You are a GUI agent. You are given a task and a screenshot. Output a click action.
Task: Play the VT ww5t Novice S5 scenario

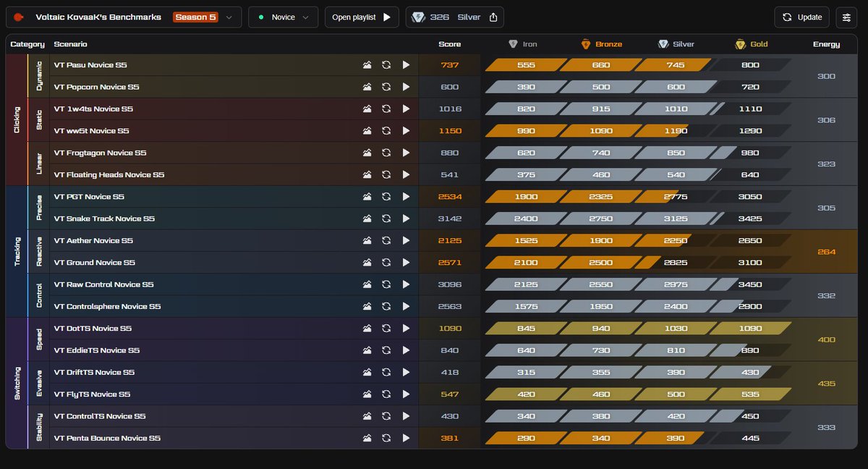[406, 131]
